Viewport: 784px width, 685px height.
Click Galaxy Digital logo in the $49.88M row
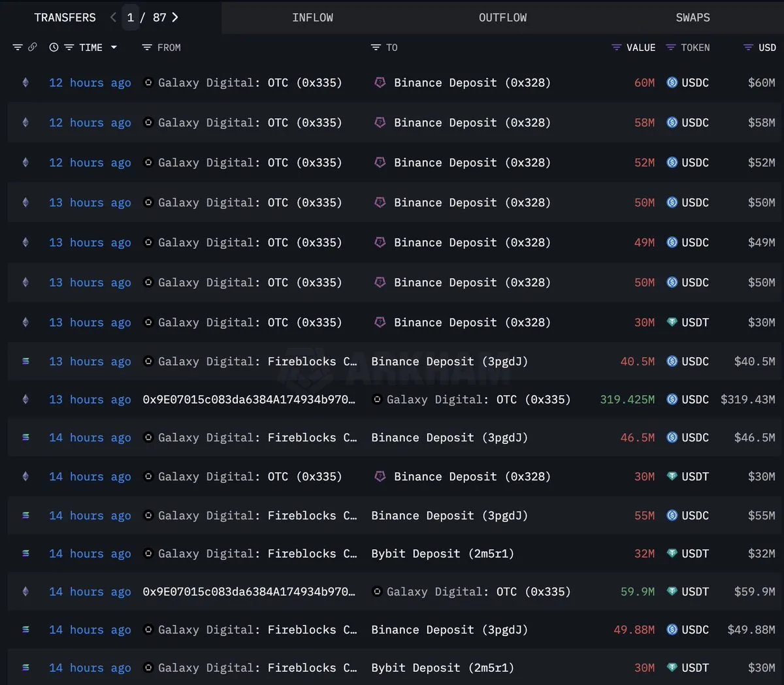coord(148,629)
